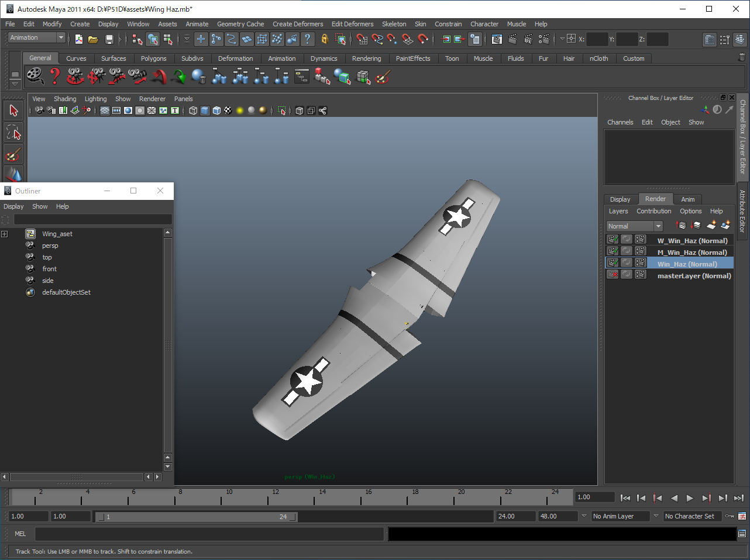Play animation backwards
Viewport: 750px width, 560px height.
[674, 498]
